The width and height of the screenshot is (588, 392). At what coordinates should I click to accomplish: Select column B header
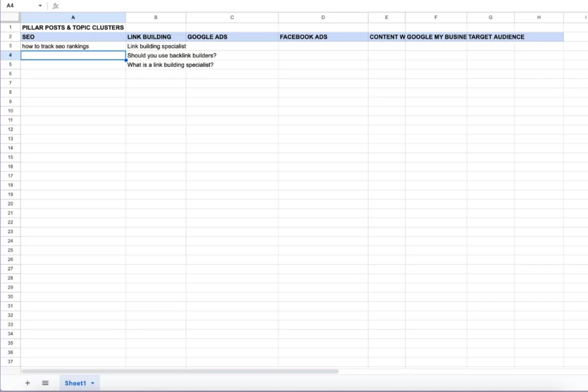point(156,17)
